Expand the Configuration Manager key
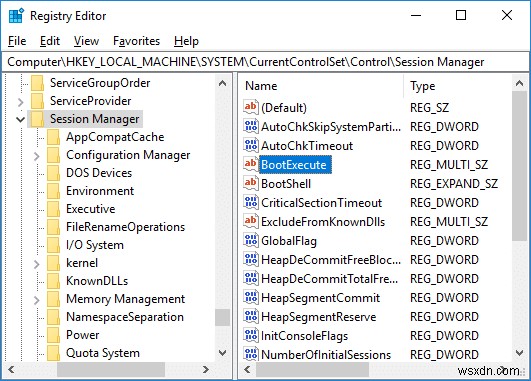The image size is (531, 381). 37,156
